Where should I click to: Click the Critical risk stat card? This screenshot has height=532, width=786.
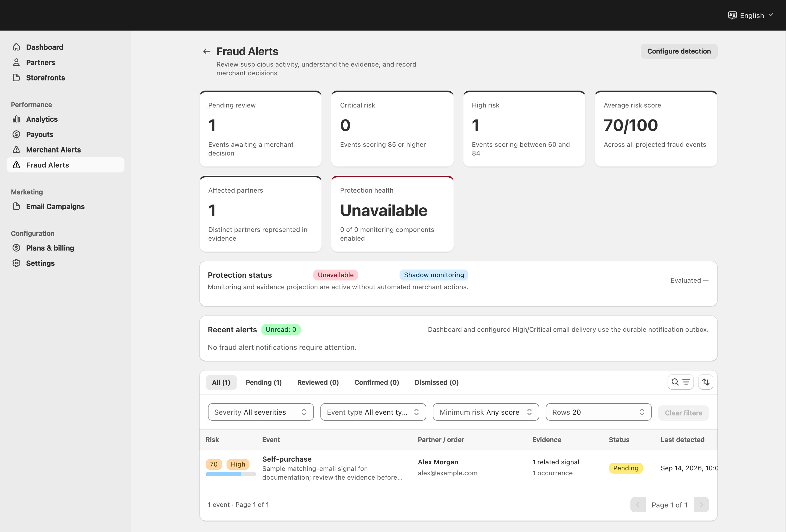[x=392, y=129]
